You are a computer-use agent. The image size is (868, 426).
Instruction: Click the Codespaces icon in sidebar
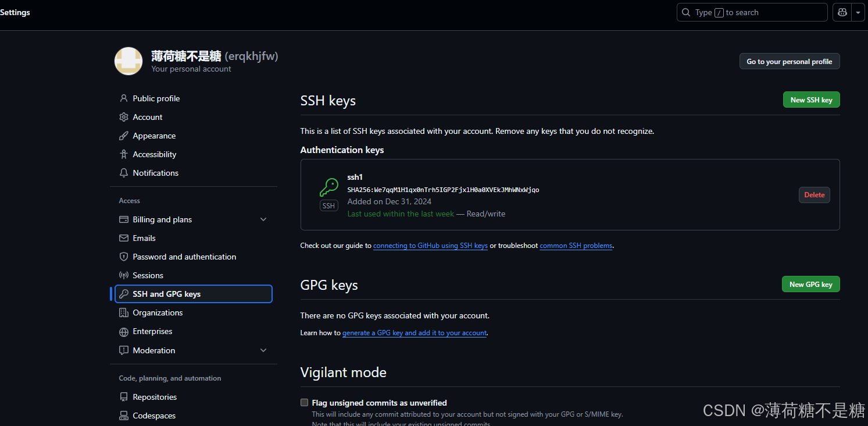tap(123, 416)
